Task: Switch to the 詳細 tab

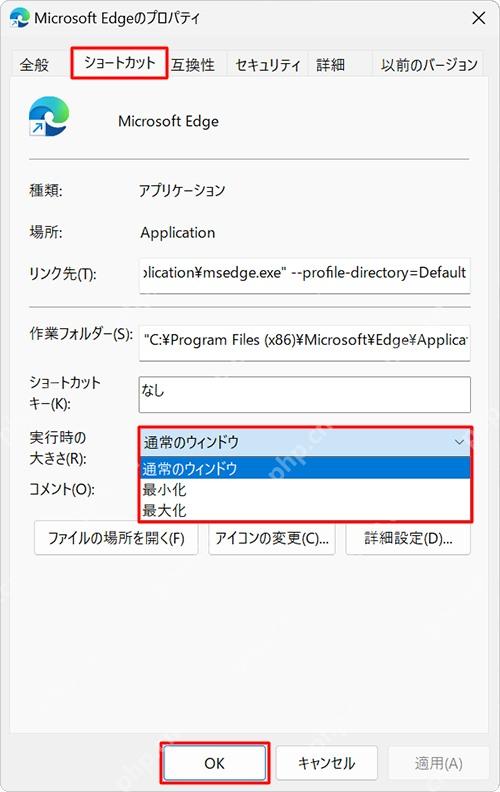Action: coord(330,65)
